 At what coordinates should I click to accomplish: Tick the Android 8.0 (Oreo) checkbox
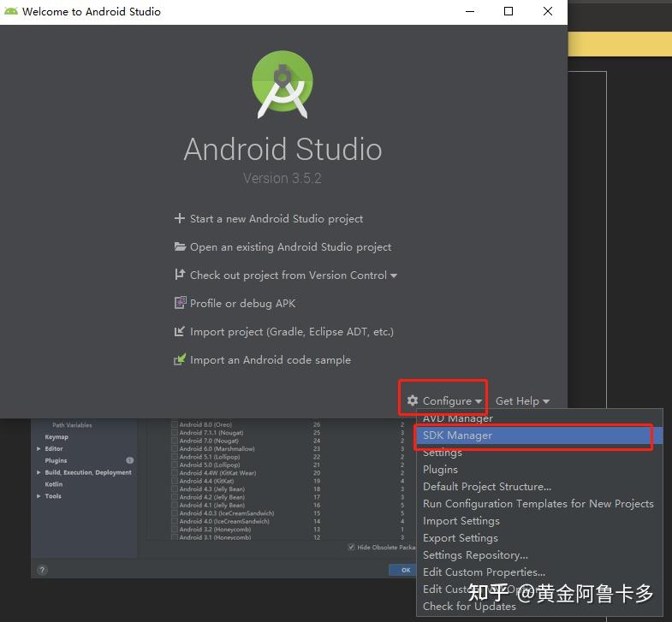coord(175,424)
